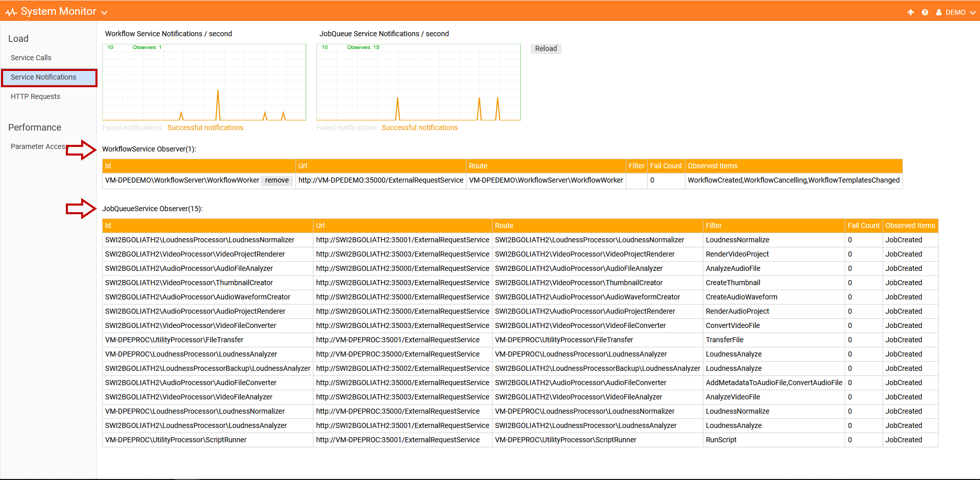Open the DEMO user menu chevron
Screen dimensions: 980x480
[972, 13]
